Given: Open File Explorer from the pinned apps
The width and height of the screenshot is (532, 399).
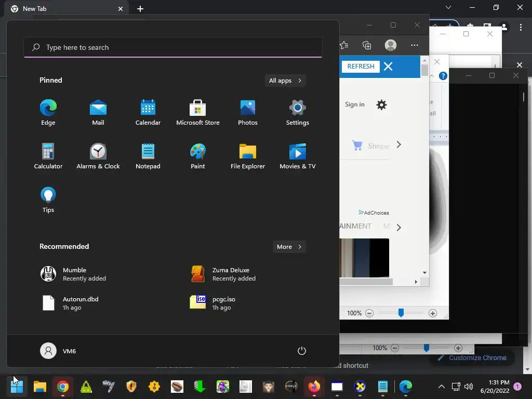Looking at the screenshot, I should click(x=248, y=156).
